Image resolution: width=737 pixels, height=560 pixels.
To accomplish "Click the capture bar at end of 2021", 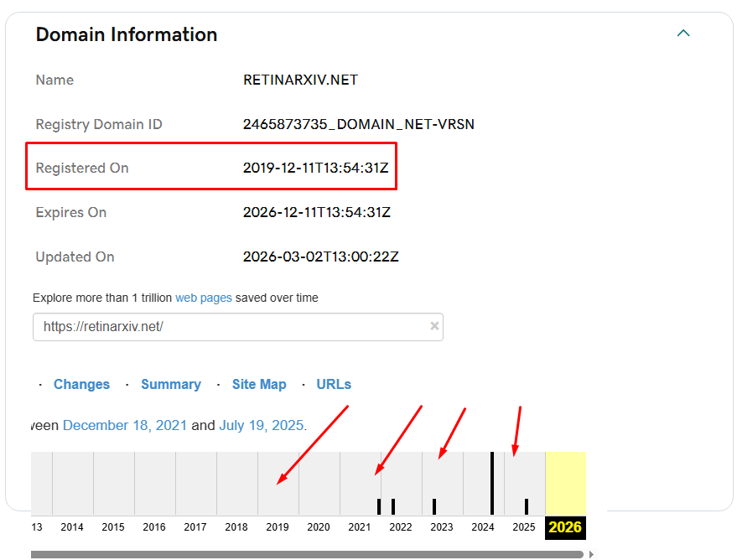I will coord(379,506).
